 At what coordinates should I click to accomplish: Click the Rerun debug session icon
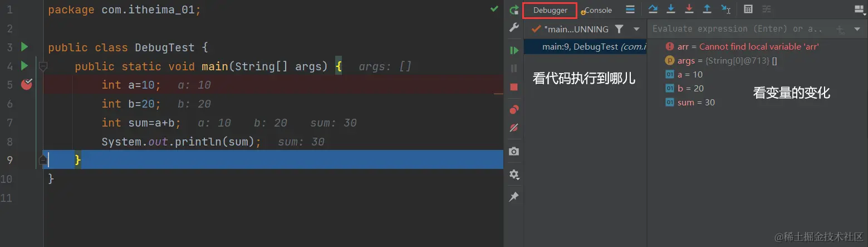pos(514,9)
